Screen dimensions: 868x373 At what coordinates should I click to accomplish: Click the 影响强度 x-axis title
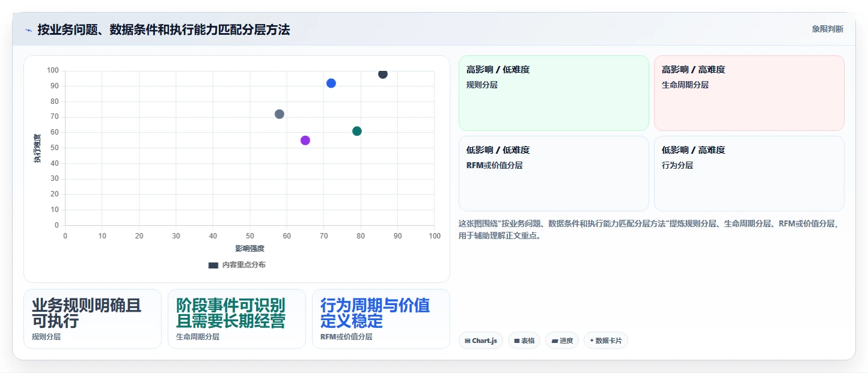[249, 248]
